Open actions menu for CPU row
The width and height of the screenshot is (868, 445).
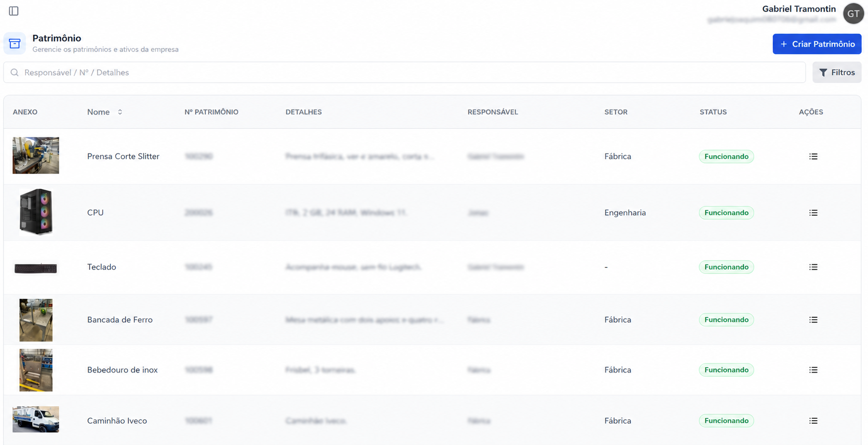point(813,213)
